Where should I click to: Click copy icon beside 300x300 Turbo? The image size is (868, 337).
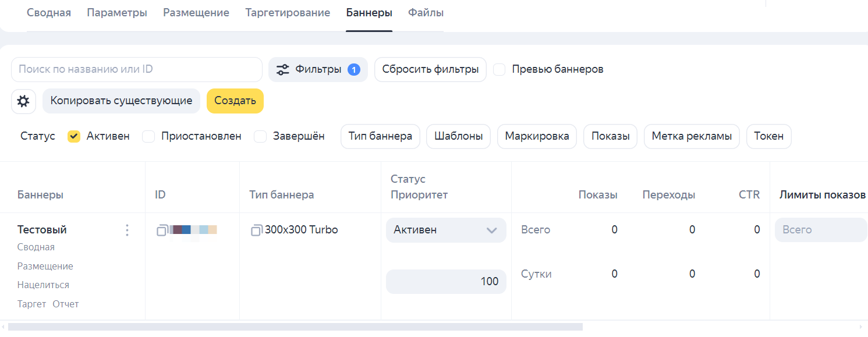coord(256,230)
